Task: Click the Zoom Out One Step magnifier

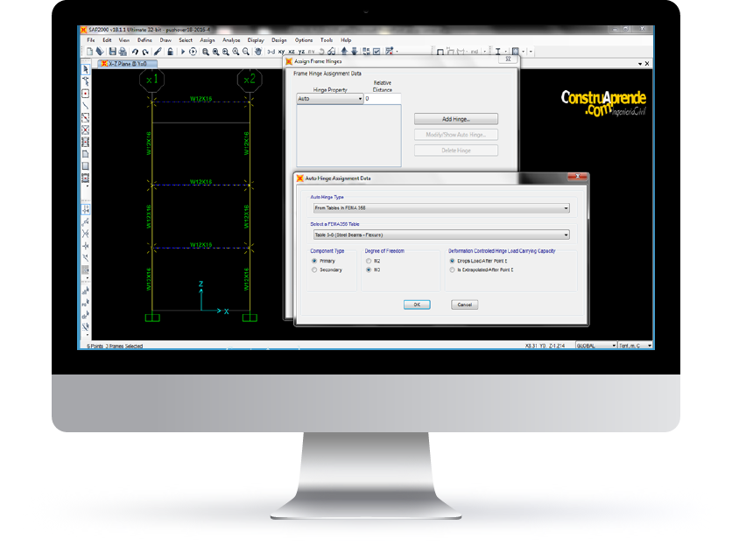Action: [x=246, y=52]
